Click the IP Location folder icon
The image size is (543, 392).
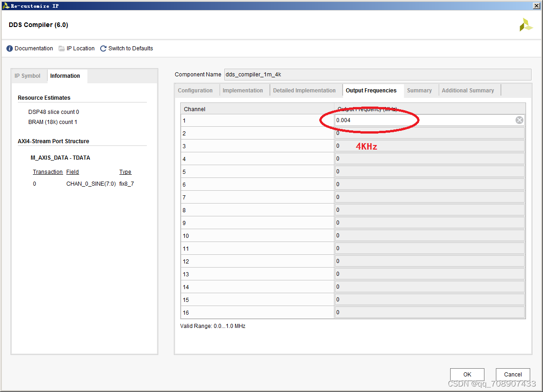pyautogui.click(x=62, y=48)
